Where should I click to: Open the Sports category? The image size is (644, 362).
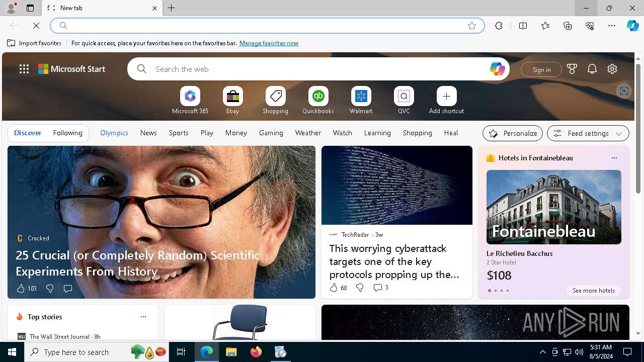179,133
